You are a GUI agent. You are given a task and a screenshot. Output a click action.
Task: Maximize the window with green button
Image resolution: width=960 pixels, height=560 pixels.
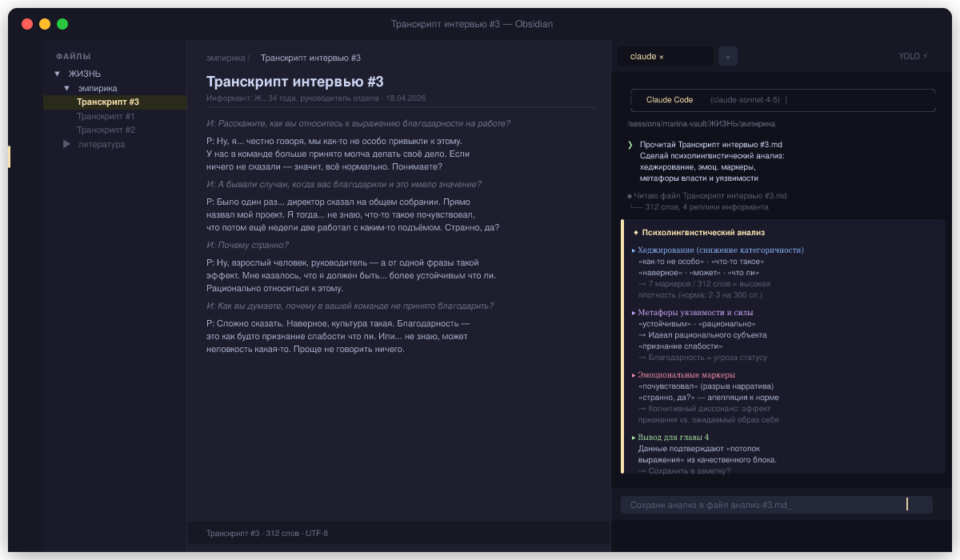(62, 24)
